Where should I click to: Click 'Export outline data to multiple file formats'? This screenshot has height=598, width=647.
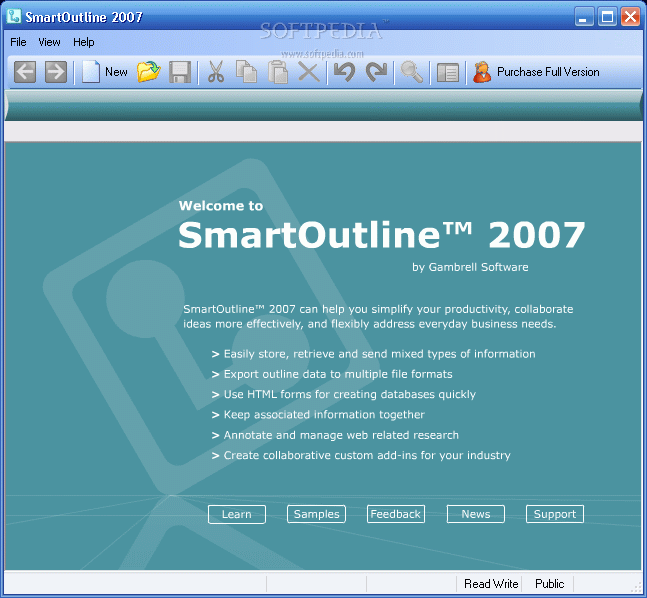(338, 374)
